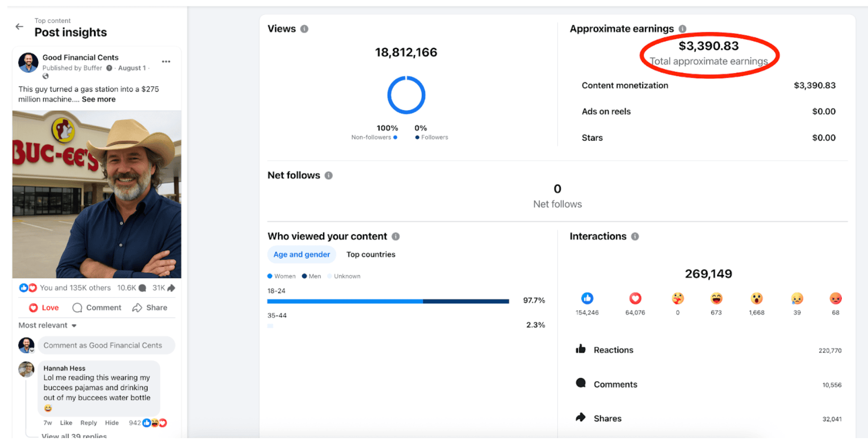Click the heart reaction icon showing 64,076
The width and height of the screenshot is (868, 445).
coord(635,298)
